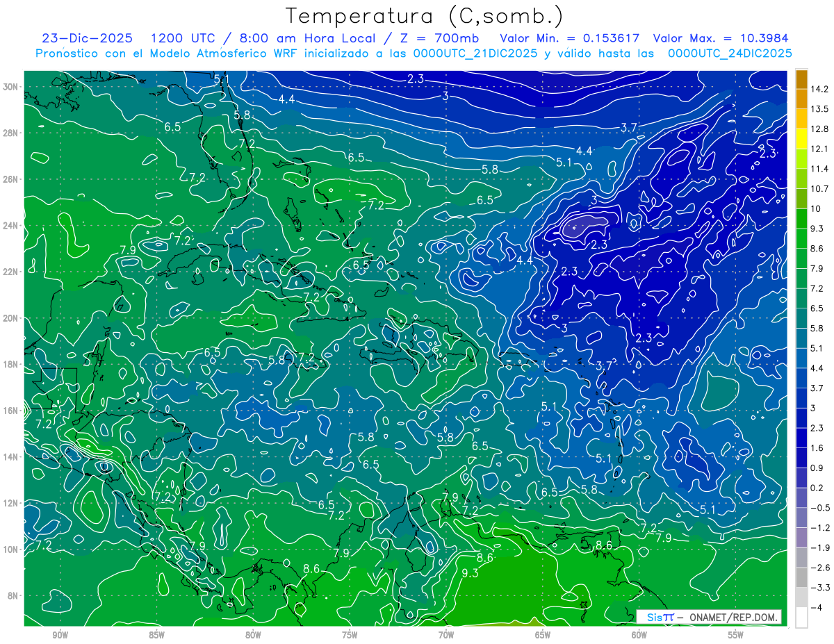The width and height of the screenshot is (834, 644).
Task: Click the '24N' latitude axis label
Action: 11,226
